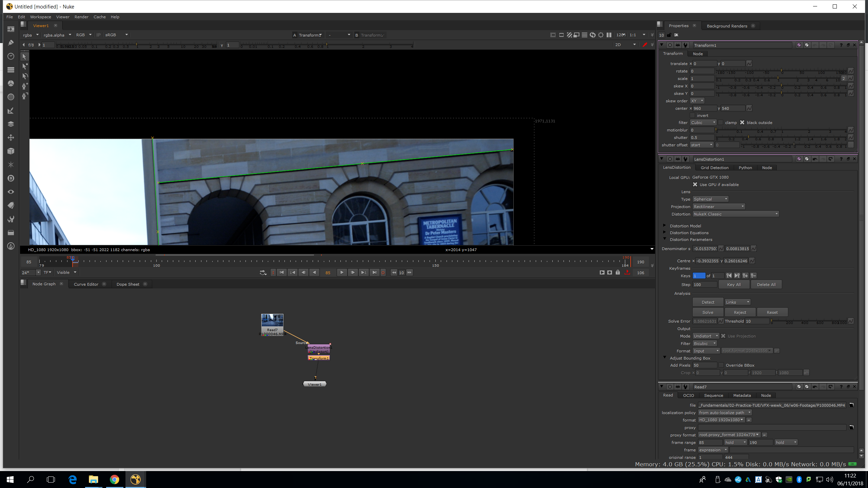
Task: Open the Render menu
Action: click(81, 17)
